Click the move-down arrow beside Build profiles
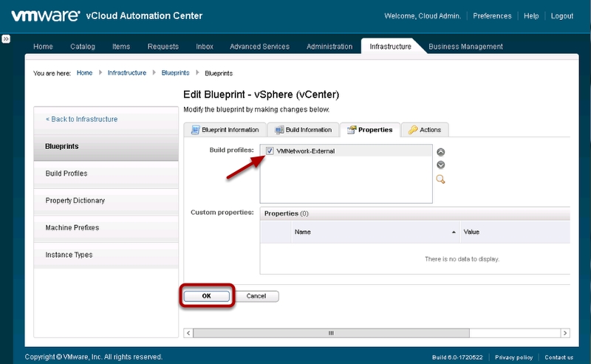 coord(440,165)
